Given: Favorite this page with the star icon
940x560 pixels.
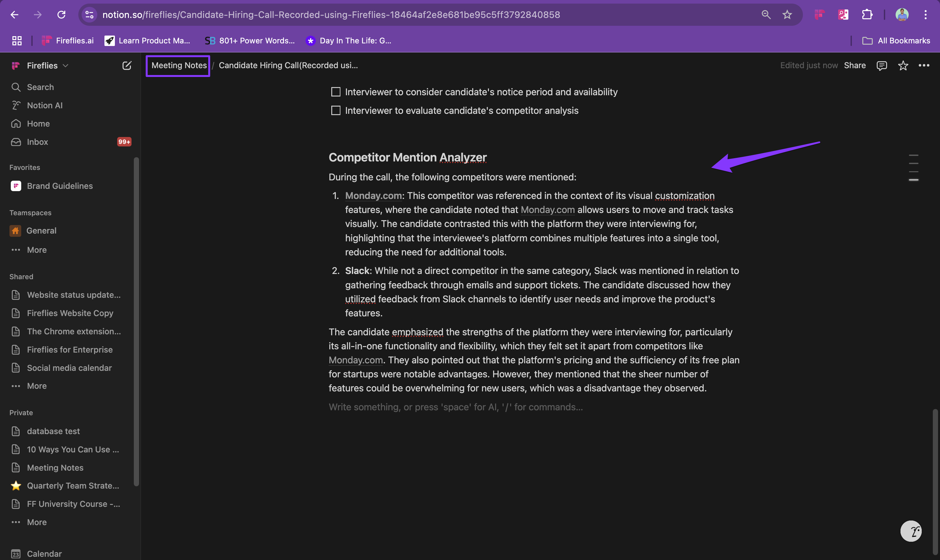Looking at the screenshot, I should [903, 66].
